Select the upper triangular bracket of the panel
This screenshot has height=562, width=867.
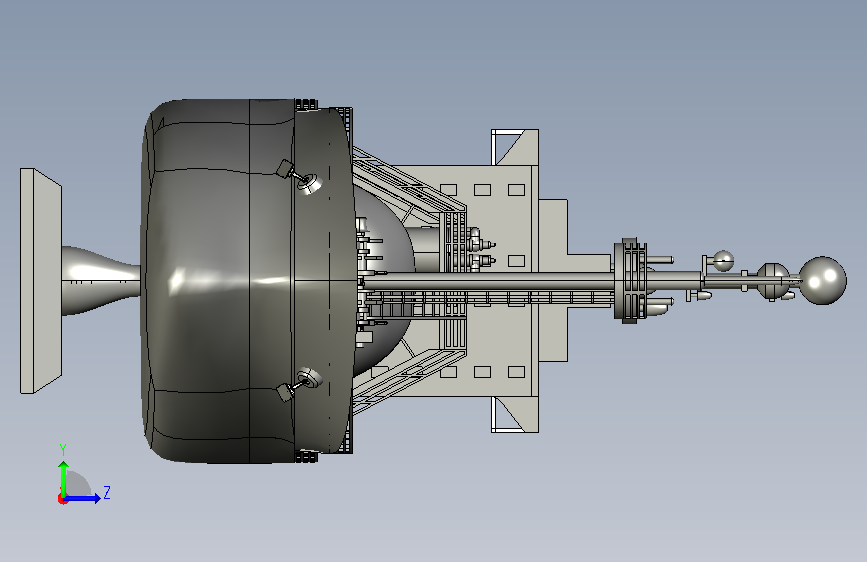point(515,147)
